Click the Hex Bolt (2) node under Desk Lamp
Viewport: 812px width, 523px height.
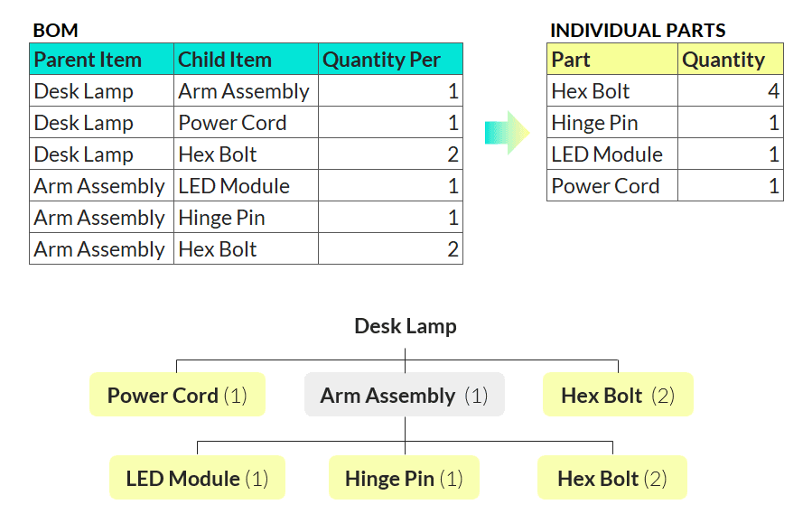point(618,395)
